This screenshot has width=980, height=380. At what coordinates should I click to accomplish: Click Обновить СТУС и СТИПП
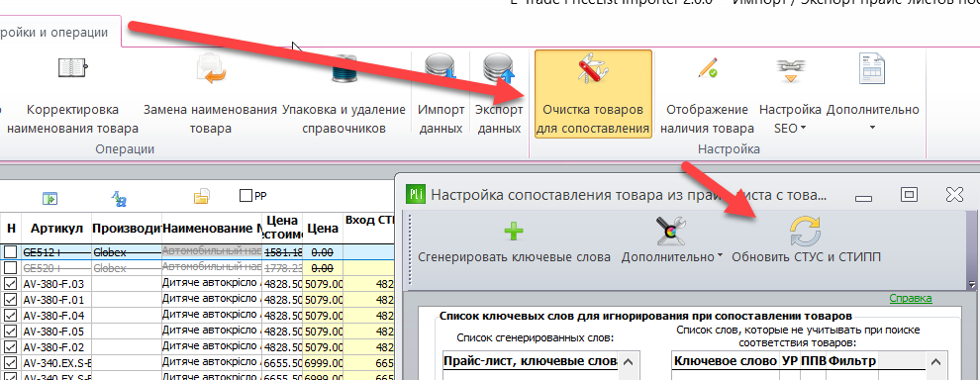coord(806,240)
